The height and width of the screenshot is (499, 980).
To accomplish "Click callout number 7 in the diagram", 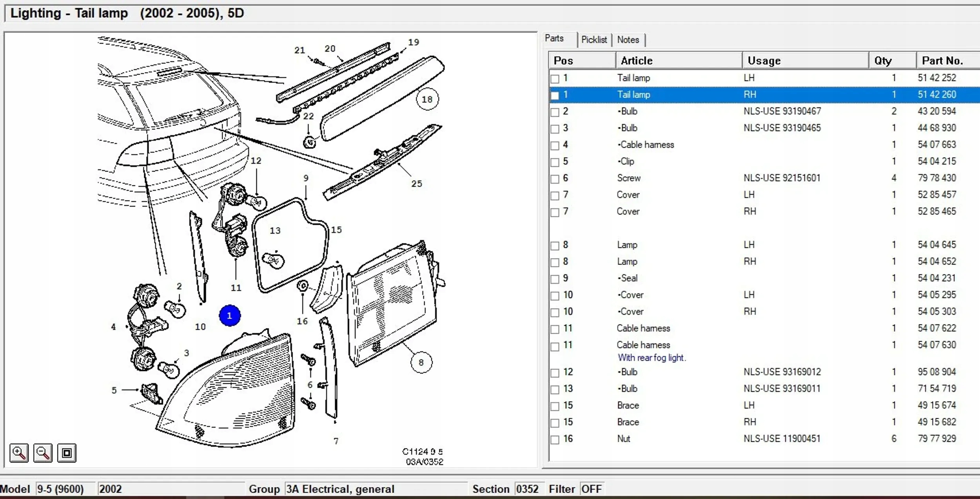I will pyautogui.click(x=336, y=441).
